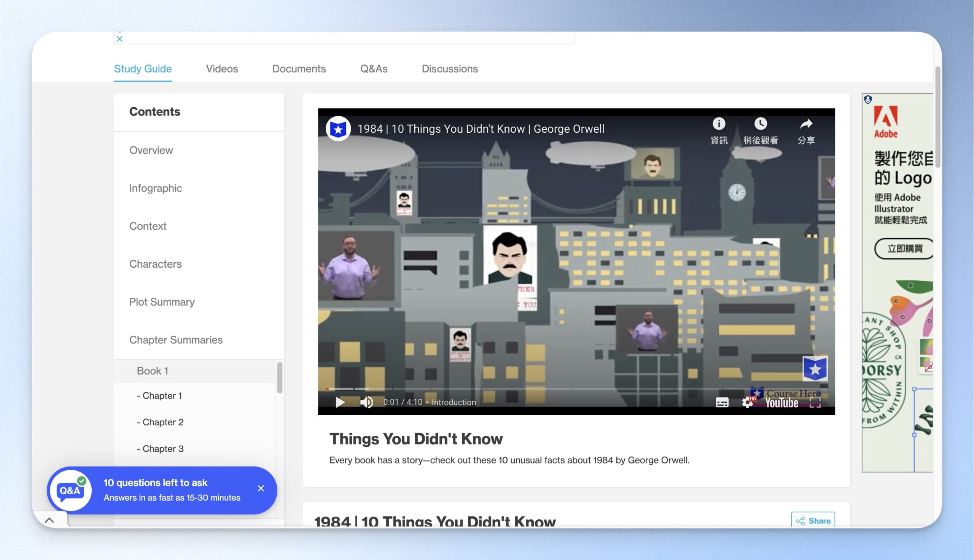Open the Documents tab
The width and height of the screenshot is (974, 560).
(x=299, y=68)
